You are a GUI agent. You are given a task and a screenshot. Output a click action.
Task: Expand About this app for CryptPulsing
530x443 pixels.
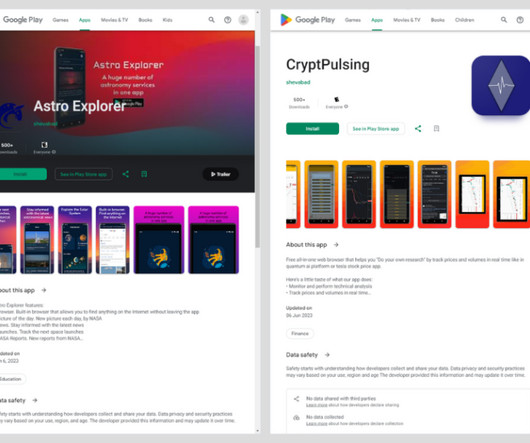click(x=336, y=245)
